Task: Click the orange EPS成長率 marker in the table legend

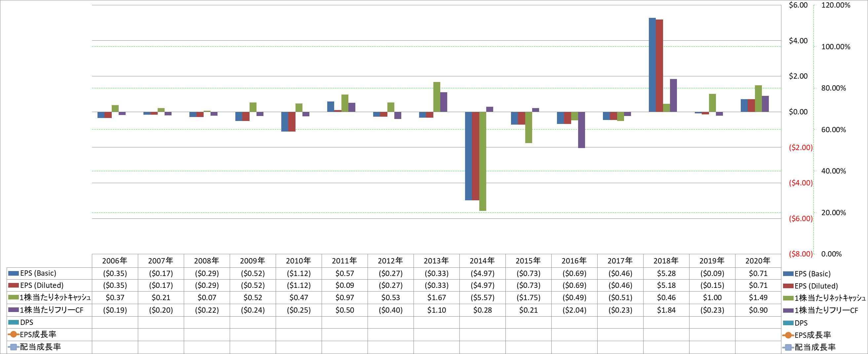Action: click(x=14, y=334)
